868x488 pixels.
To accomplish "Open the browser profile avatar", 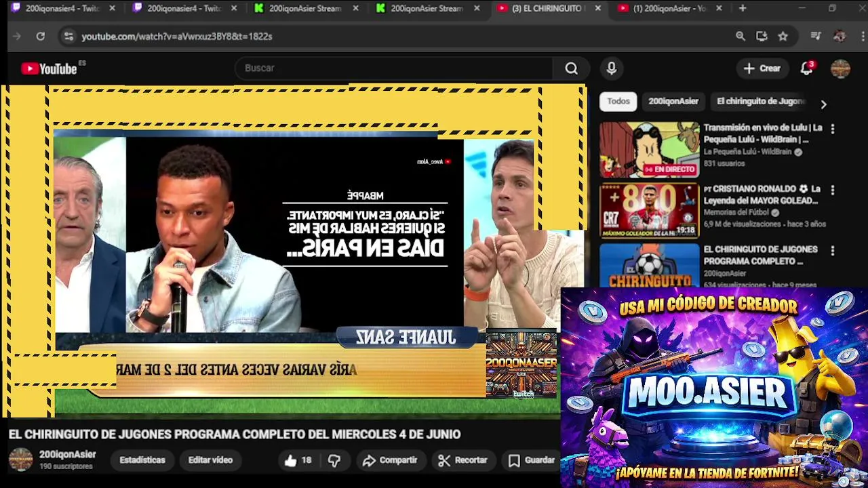I will pos(840,37).
